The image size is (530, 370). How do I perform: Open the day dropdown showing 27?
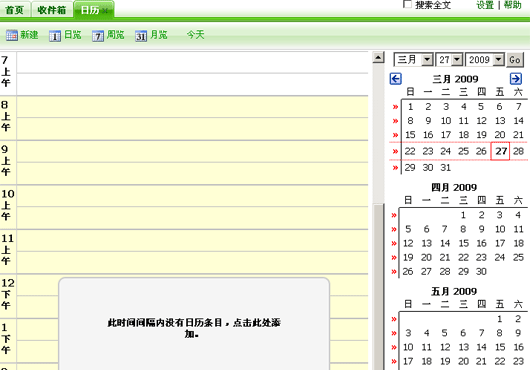[449, 60]
